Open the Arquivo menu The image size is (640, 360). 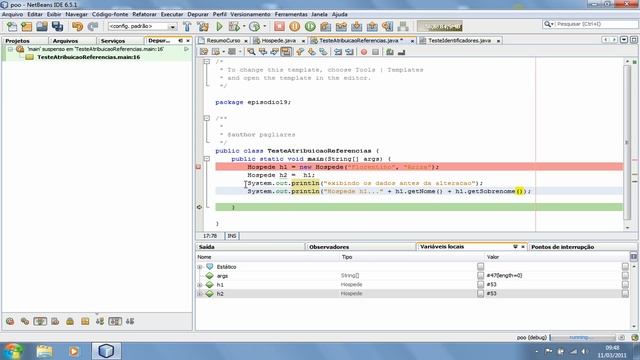(x=13, y=14)
